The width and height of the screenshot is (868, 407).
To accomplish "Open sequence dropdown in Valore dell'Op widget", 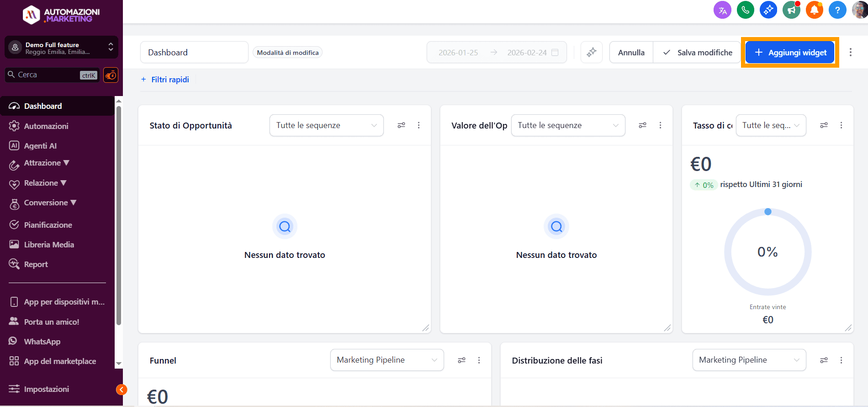I will click(x=567, y=125).
